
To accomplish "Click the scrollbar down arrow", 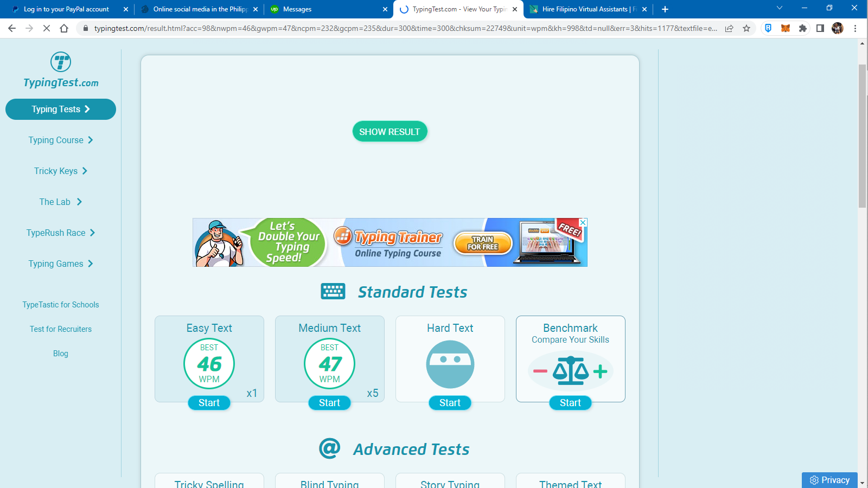I will [862, 483].
